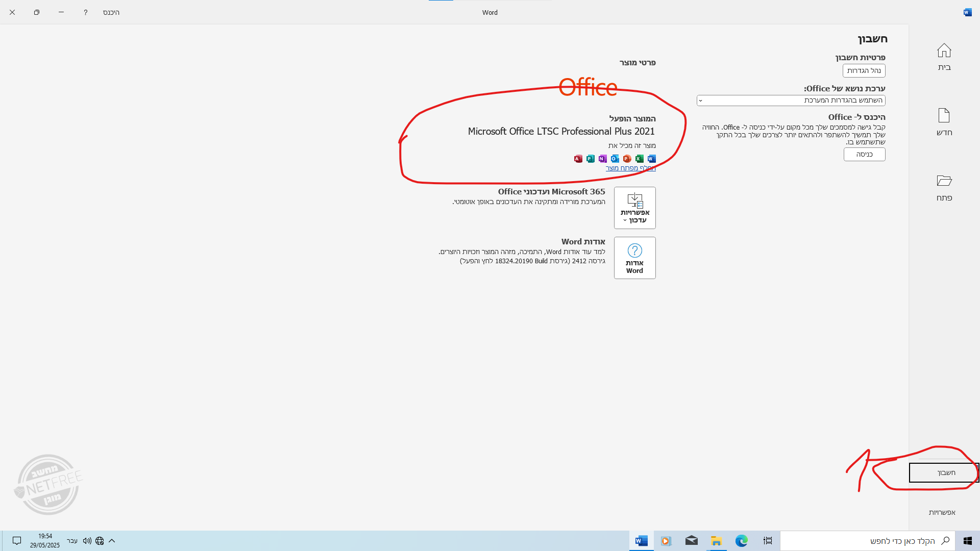Click the PowerPoint icon in product list
Screen dimensions: 980x551
[627, 159]
